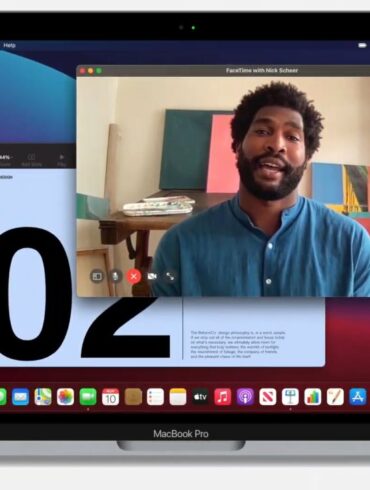Launch News from the Dock

(x=268, y=397)
